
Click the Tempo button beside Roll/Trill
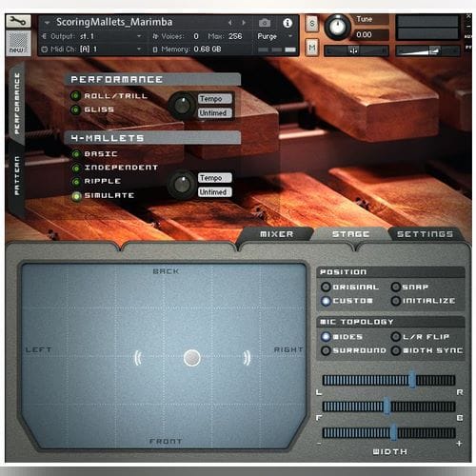click(215, 99)
